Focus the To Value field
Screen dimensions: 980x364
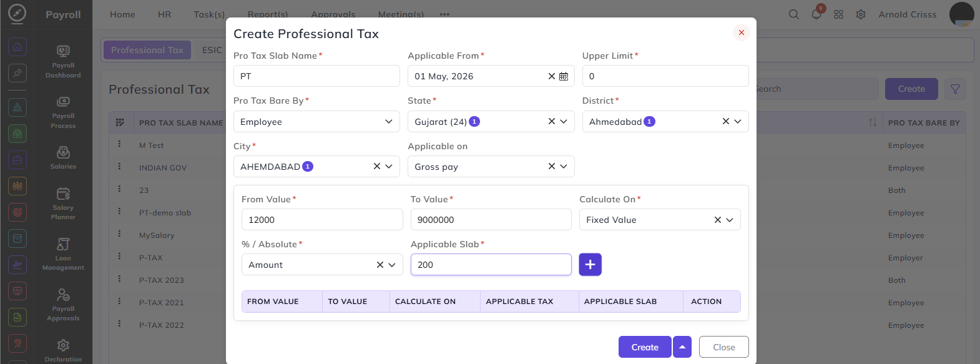point(491,220)
